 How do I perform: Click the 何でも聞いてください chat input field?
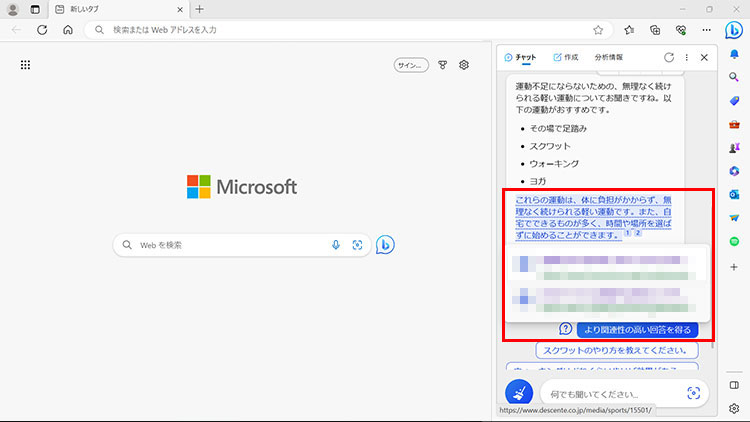(x=610, y=394)
